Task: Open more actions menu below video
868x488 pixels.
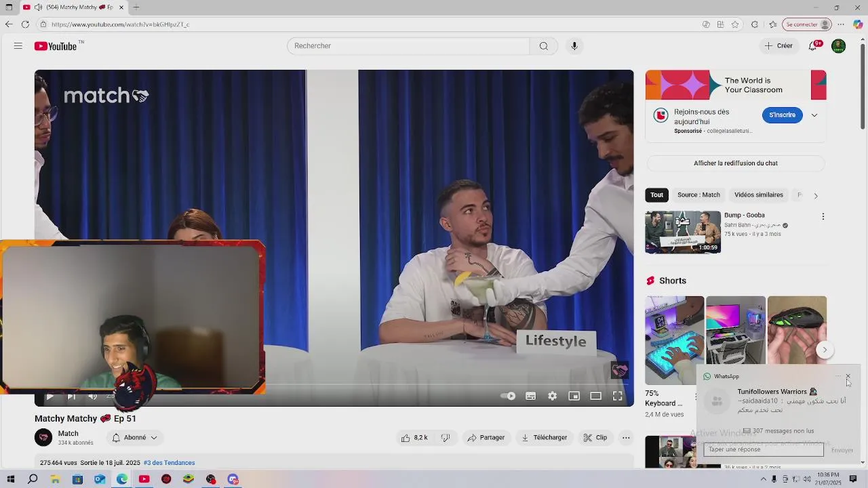Action: tap(626, 438)
